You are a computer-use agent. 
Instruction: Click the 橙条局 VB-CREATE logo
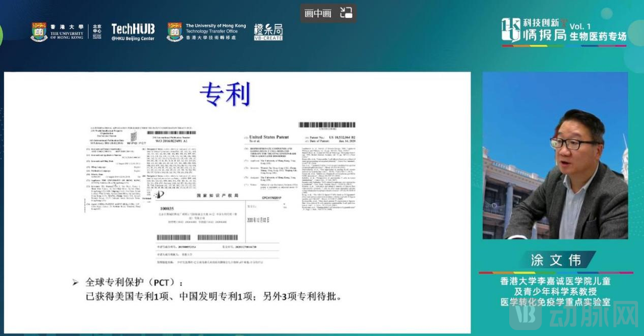pyautogui.click(x=268, y=32)
